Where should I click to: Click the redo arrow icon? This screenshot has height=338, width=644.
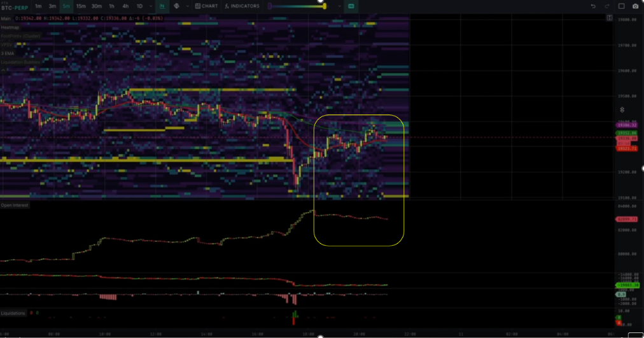click(x=607, y=6)
